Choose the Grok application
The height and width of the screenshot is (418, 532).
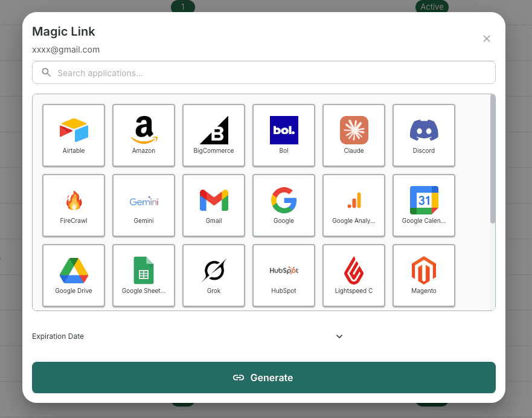[x=213, y=275]
